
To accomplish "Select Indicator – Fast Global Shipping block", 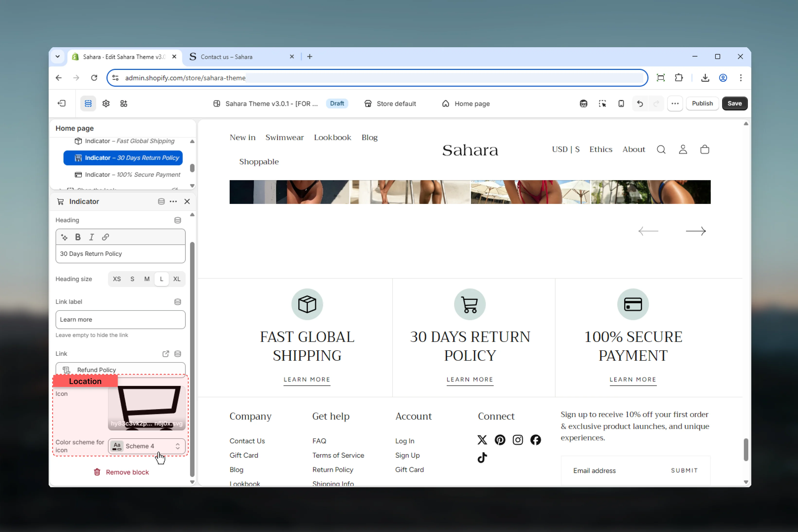I will coord(125,141).
